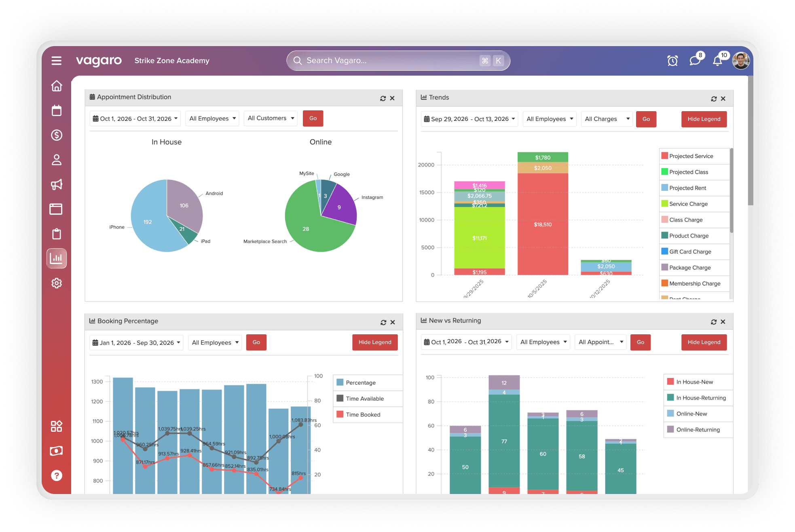Select the Checkout dollar icon in sidebar

point(57,135)
